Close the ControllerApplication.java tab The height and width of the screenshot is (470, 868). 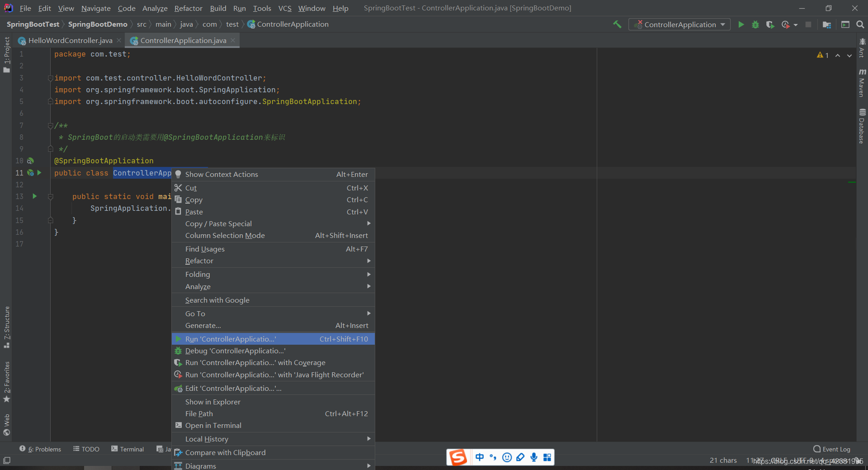[x=233, y=40]
